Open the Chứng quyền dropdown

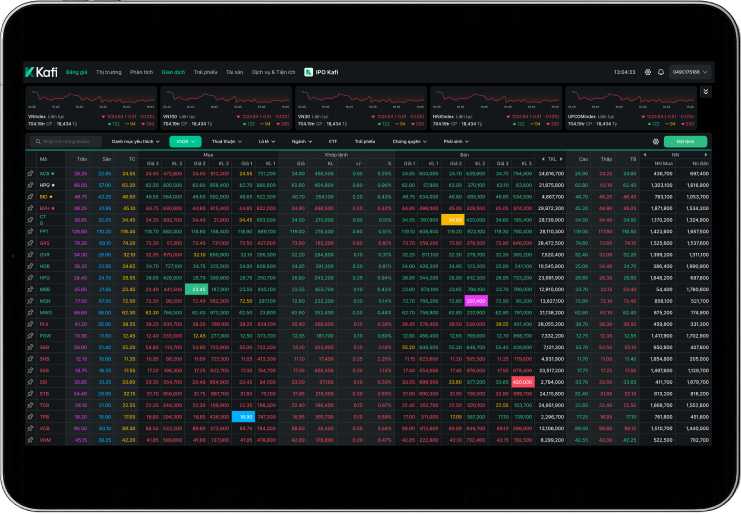[x=410, y=142]
